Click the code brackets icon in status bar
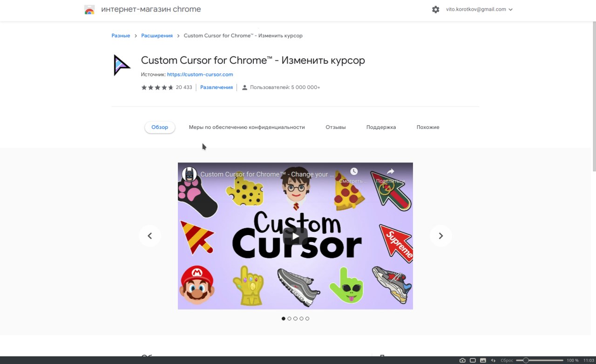 (493, 360)
